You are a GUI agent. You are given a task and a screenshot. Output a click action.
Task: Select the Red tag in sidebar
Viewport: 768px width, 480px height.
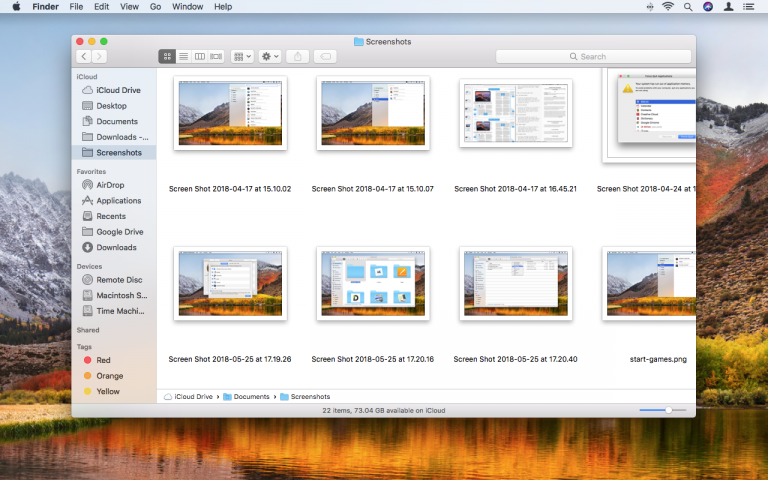[x=103, y=359]
